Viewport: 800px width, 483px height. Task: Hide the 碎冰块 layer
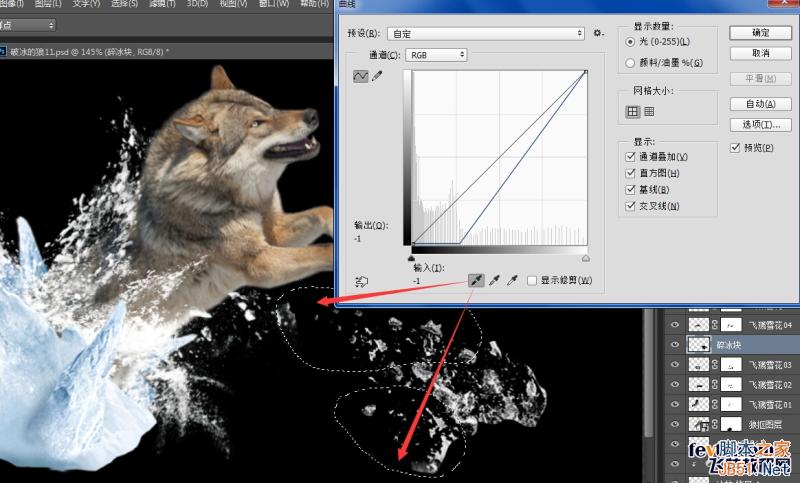tap(674, 344)
